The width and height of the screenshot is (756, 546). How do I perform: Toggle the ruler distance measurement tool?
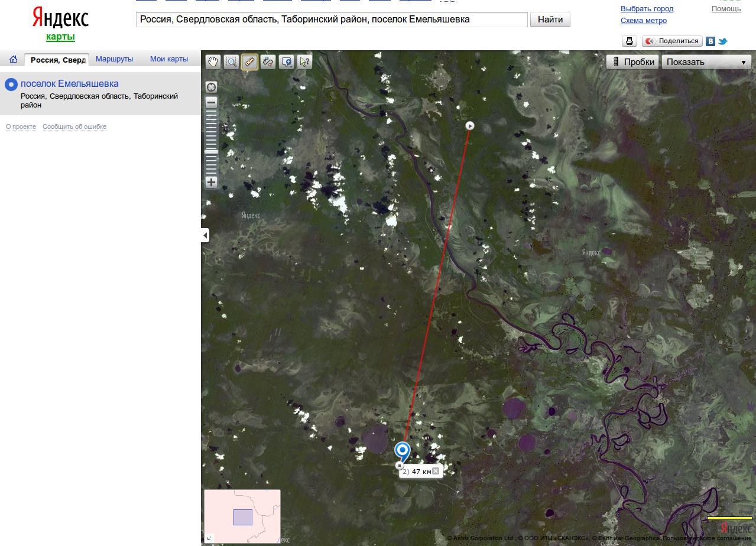pyautogui.click(x=249, y=62)
